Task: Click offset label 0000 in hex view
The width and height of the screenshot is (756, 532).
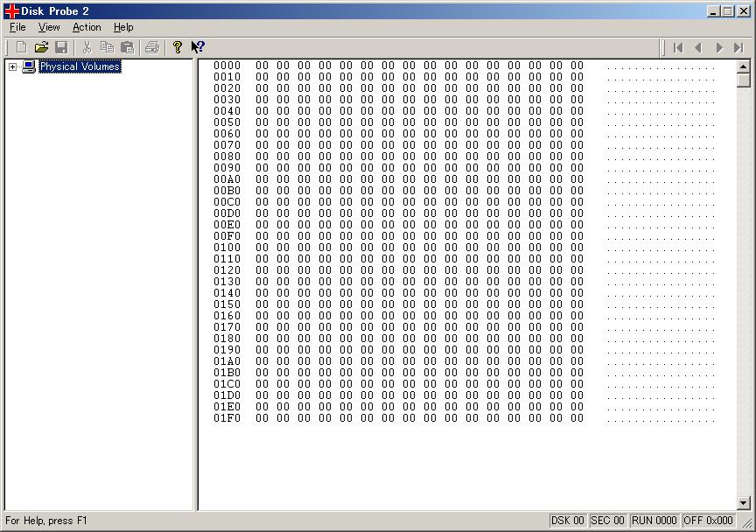Action: click(x=227, y=66)
